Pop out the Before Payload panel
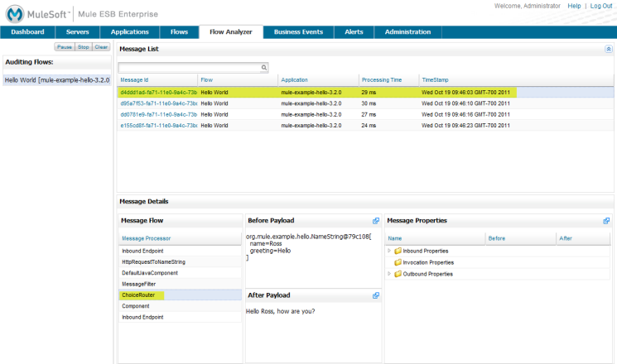 click(x=375, y=221)
